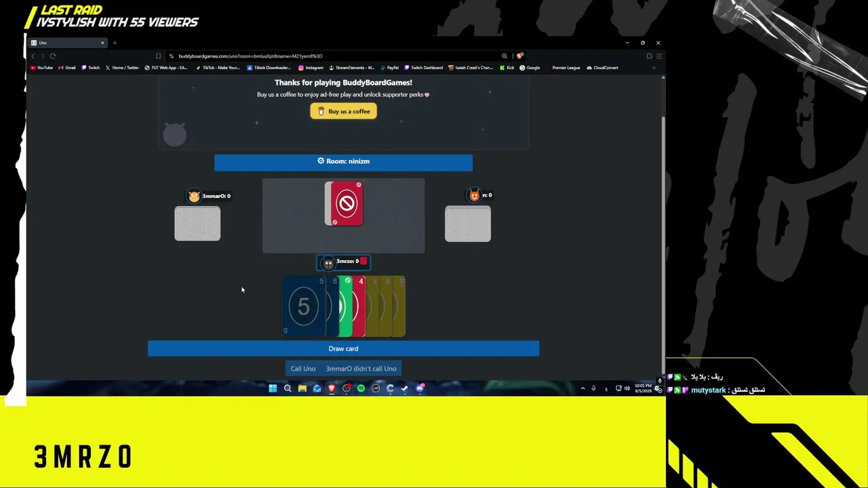Open the Gmail bookmark
The image size is (868, 488).
click(67, 68)
